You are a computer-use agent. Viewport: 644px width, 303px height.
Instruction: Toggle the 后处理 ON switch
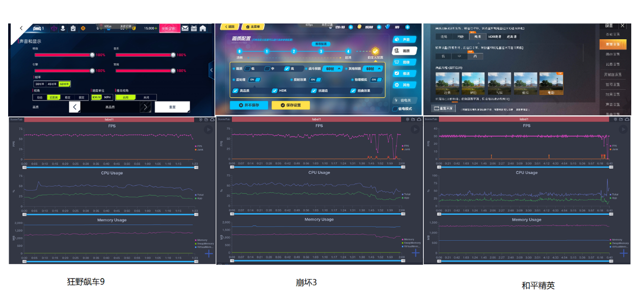click(x=254, y=80)
